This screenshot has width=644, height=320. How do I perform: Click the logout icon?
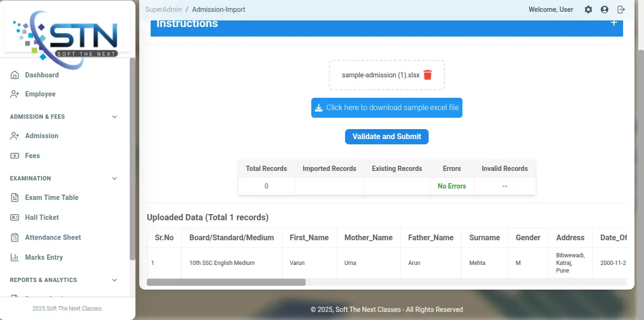621,9
